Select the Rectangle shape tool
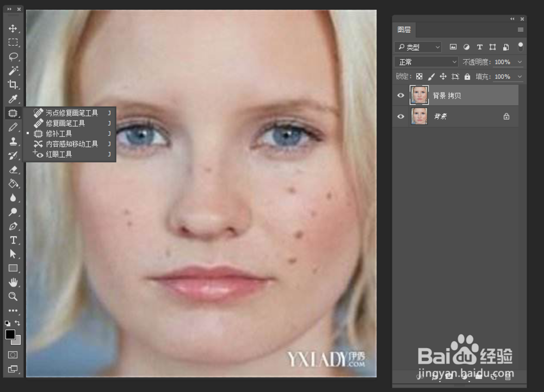 [x=13, y=268]
